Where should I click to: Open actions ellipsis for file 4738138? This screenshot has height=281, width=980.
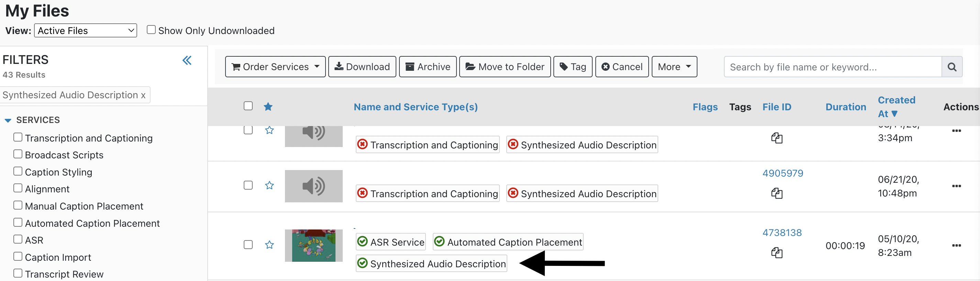[x=956, y=245]
